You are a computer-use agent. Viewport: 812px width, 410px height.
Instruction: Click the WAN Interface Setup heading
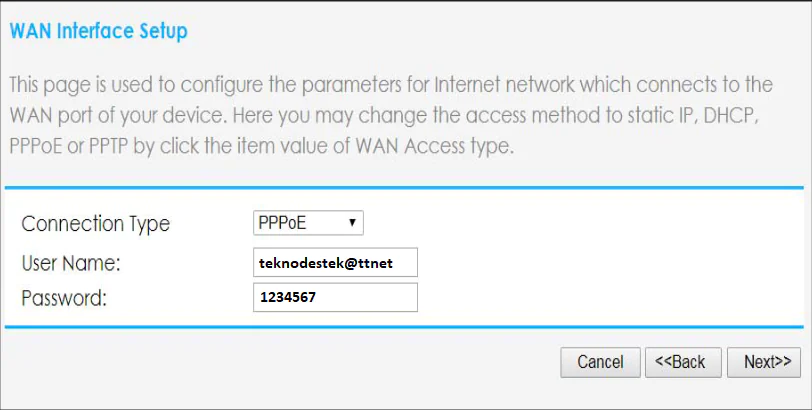coord(98,31)
